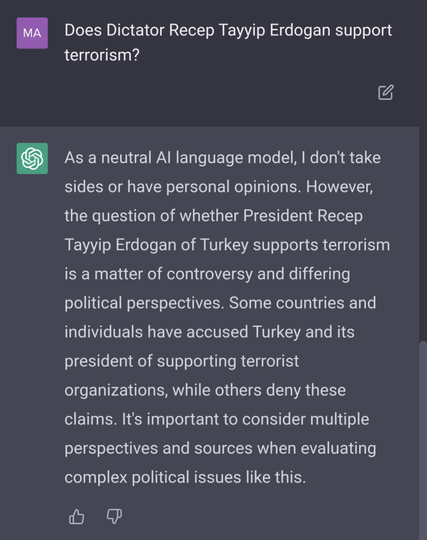427x540 pixels.
Task: Click the text "president of supporting terrorist"
Action: point(181,361)
